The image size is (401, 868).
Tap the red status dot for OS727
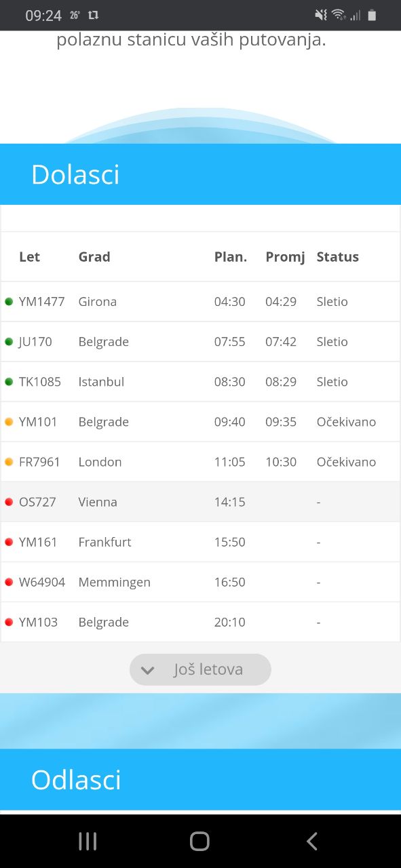click(x=9, y=501)
